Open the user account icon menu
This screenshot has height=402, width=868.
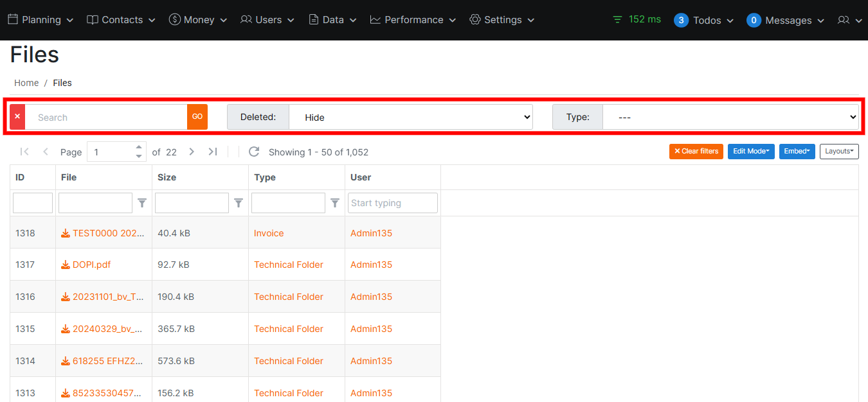click(x=849, y=20)
